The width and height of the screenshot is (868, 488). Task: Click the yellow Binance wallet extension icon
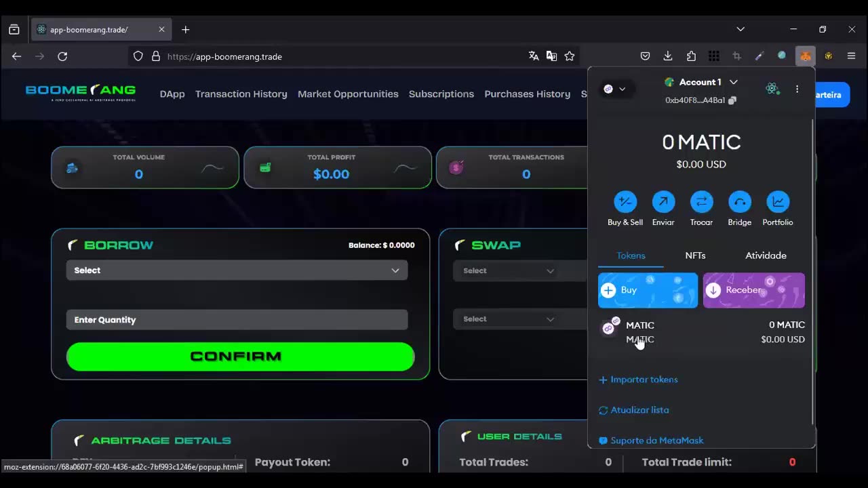click(828, 56)
